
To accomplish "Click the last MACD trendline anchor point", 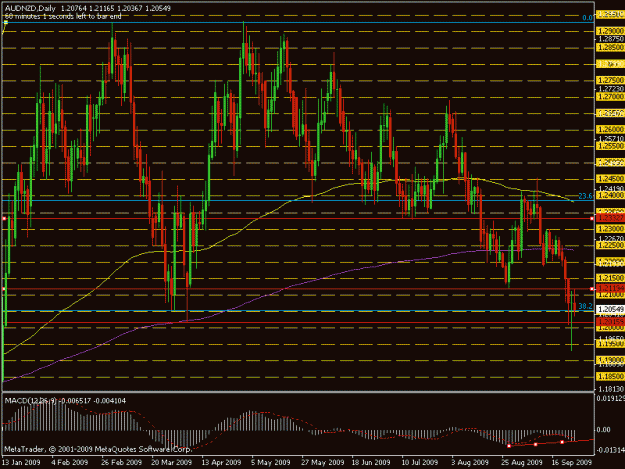I will click(x=562, y=442).
